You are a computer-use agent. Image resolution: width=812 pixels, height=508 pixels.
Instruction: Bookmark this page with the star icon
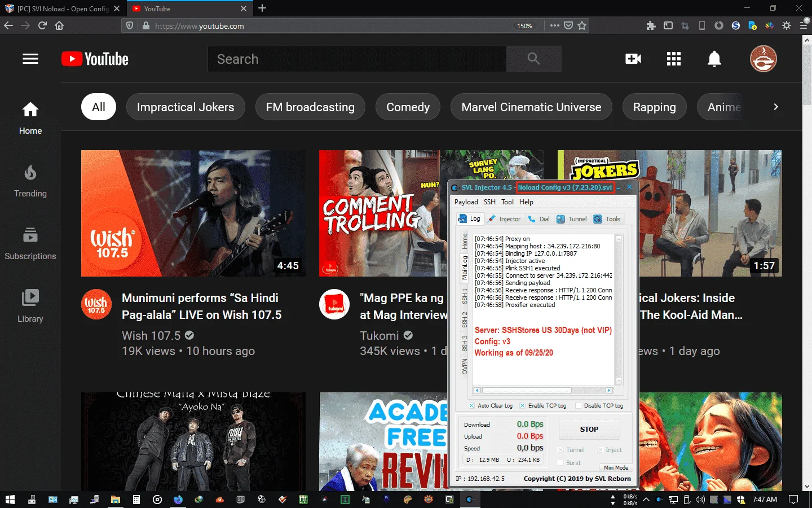[582, 25]
